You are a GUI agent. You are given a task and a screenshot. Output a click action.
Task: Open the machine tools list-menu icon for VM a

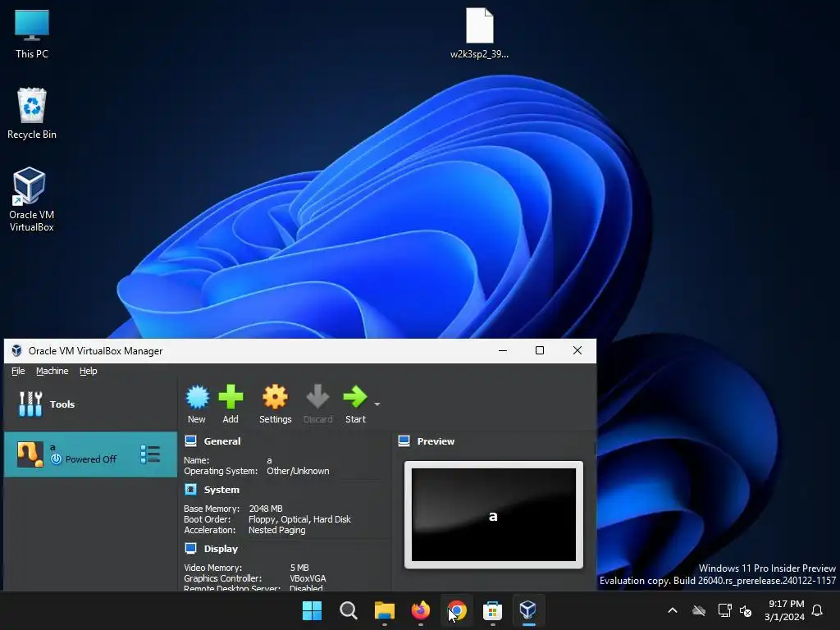(x=150, y=454)
